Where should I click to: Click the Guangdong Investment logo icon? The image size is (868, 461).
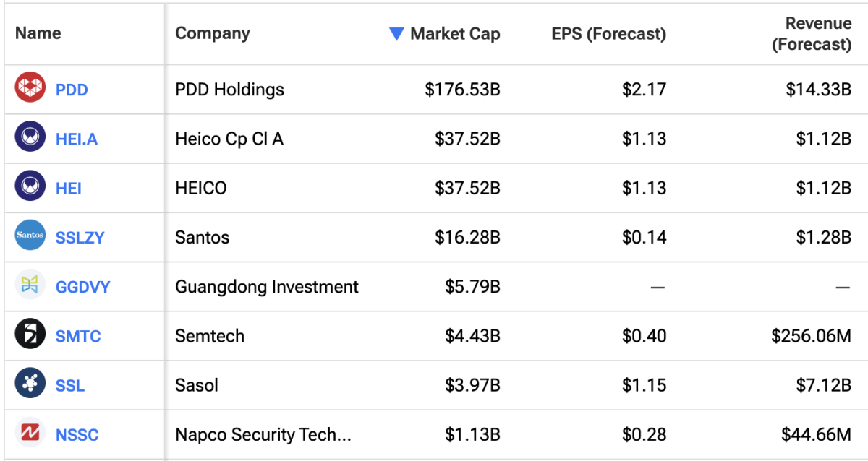30,285
